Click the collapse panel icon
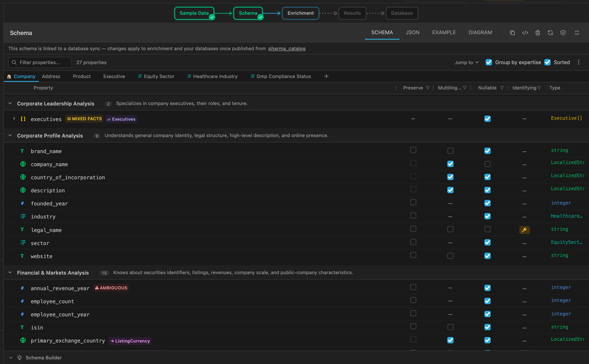589x364 pixels. pyautogui.click(x=577, y=33)
